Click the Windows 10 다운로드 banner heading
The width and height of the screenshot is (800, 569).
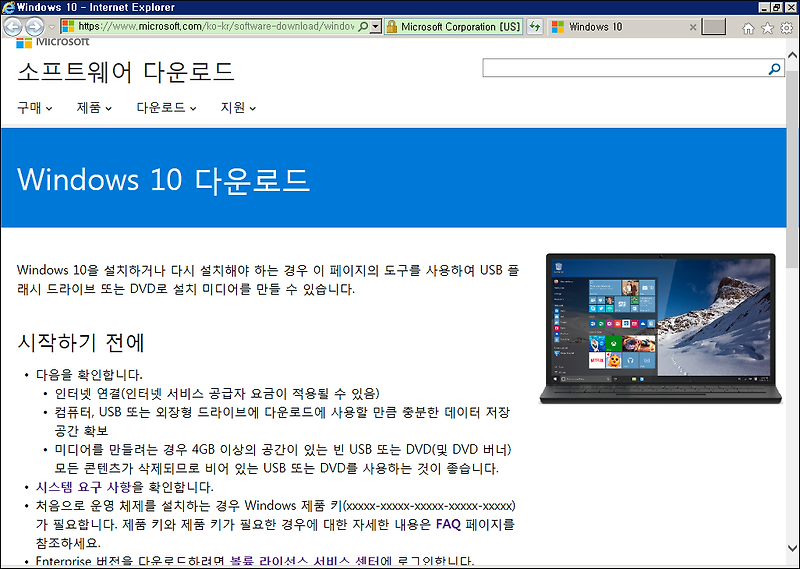(x=163, y=180)
